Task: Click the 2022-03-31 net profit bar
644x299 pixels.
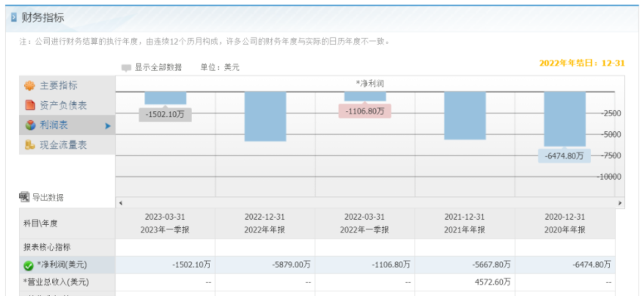Action: (365, 96)
